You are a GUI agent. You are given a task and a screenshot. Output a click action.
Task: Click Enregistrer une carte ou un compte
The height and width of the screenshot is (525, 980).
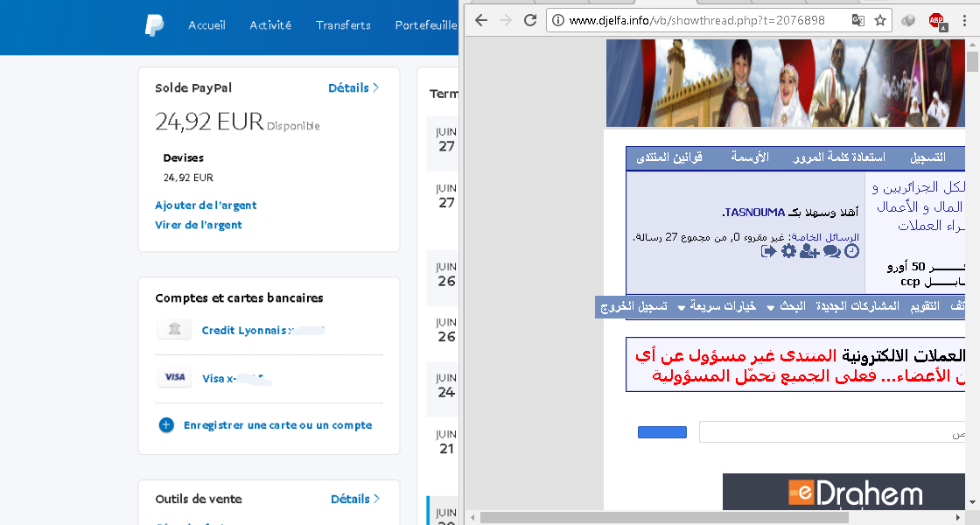[x=277, y=425]
